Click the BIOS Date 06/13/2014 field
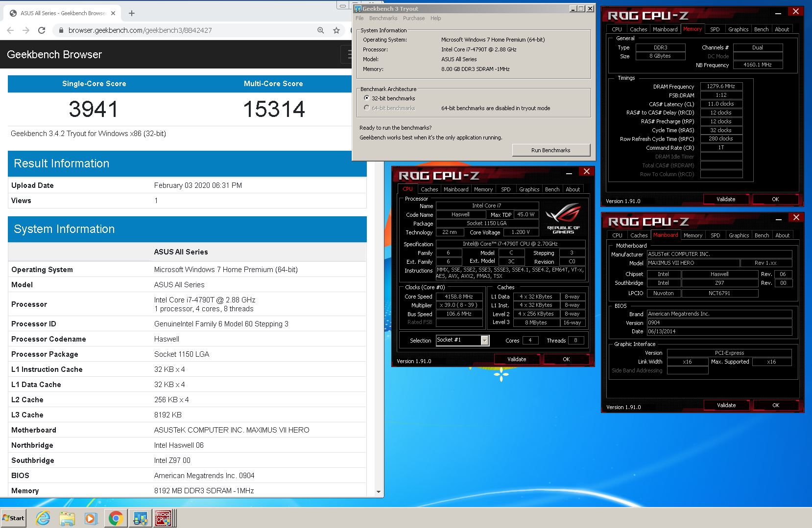The image size is (812, 528). click(719, 331)
